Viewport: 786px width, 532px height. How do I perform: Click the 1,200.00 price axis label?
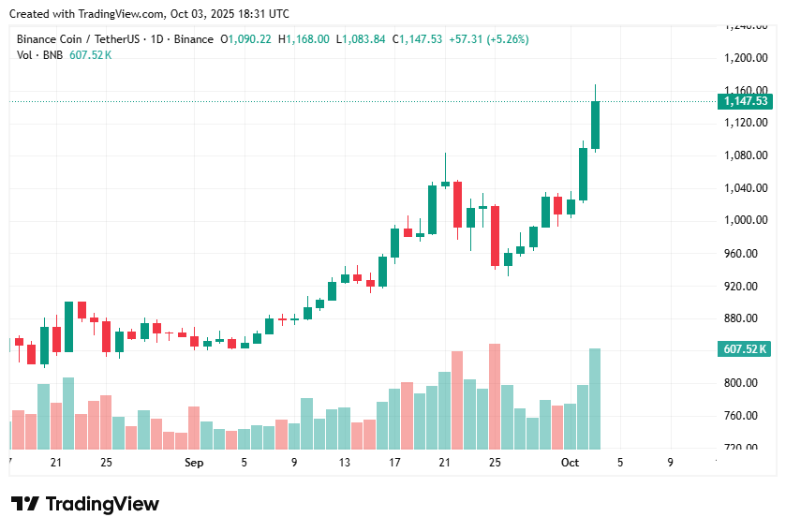click(x=746, y=58)
